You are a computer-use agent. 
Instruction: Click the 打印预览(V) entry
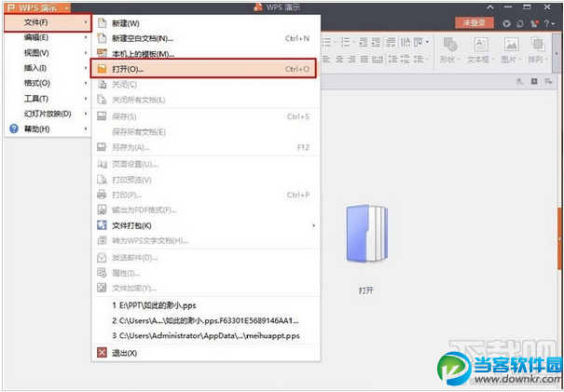[206, 180]
